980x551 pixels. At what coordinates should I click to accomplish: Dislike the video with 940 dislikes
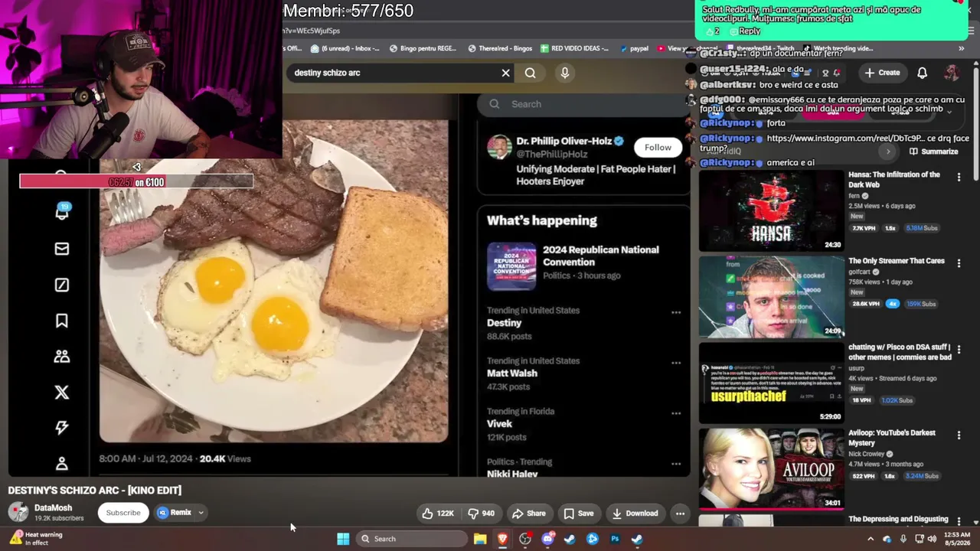click(x=481, y=514)
